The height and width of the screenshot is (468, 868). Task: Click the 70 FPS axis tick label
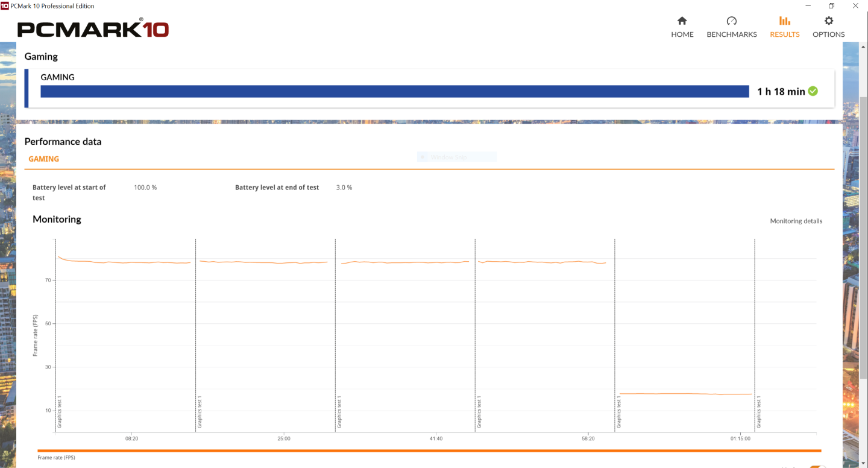click(x=48, y=280)
